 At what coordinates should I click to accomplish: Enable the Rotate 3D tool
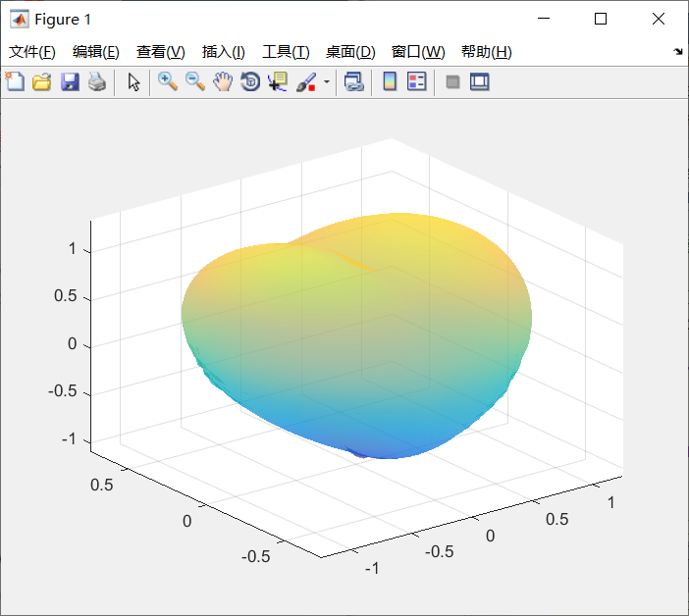(250, 81)
